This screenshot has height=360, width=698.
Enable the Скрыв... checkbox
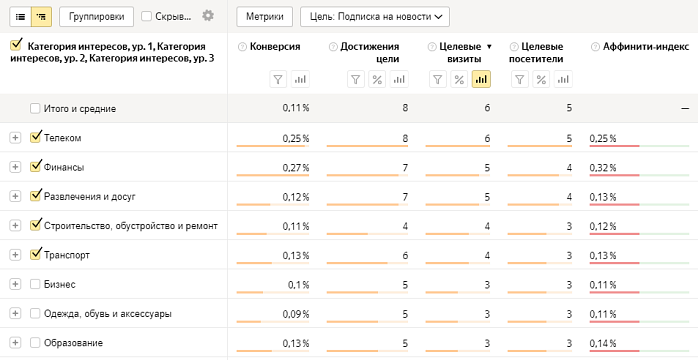(146, 17)
